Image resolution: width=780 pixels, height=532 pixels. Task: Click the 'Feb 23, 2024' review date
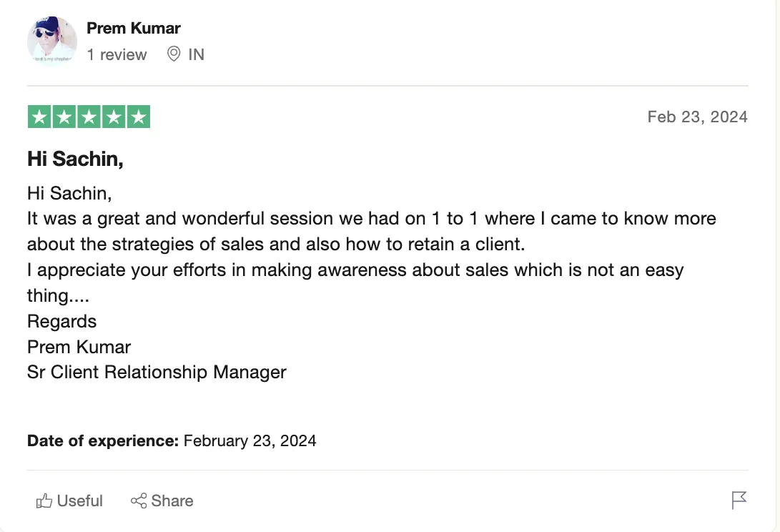coord(697,117)
